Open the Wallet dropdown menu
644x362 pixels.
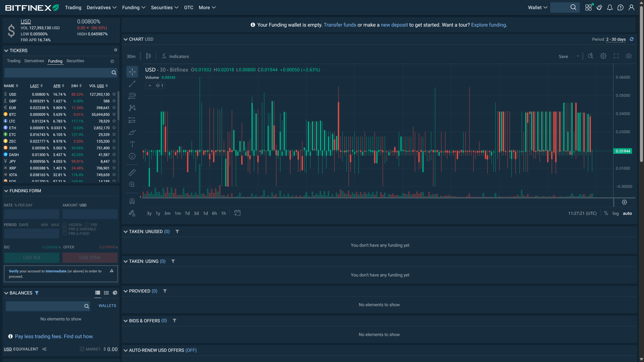(537, 7)
